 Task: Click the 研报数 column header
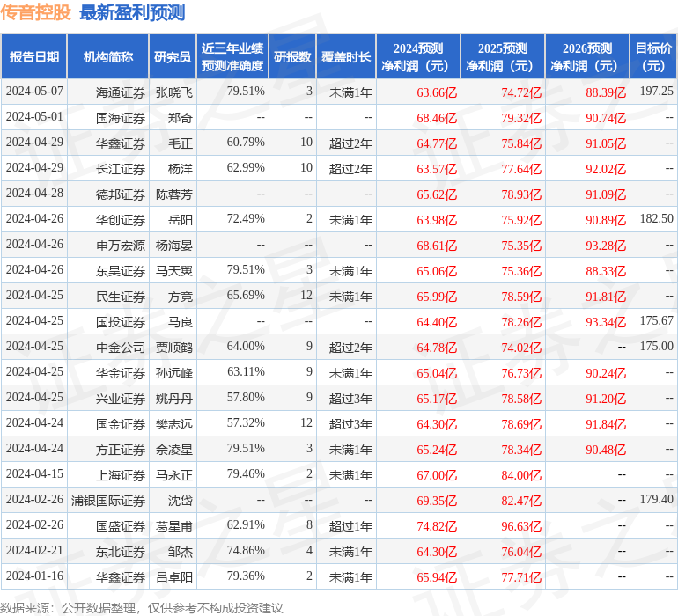(x=292, y=56)
